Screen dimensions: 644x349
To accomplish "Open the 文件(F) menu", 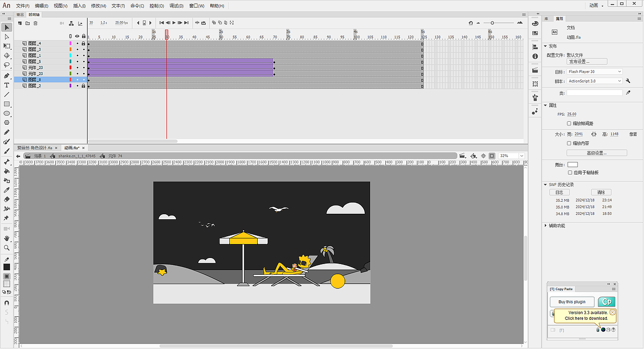I will coord(23,6).
